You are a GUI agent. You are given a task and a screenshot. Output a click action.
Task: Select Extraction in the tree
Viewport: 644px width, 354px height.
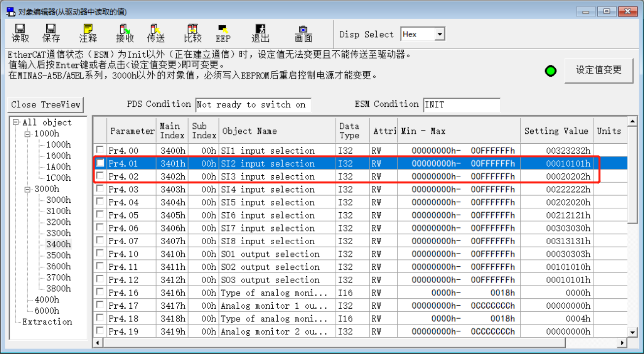(47, 322)
